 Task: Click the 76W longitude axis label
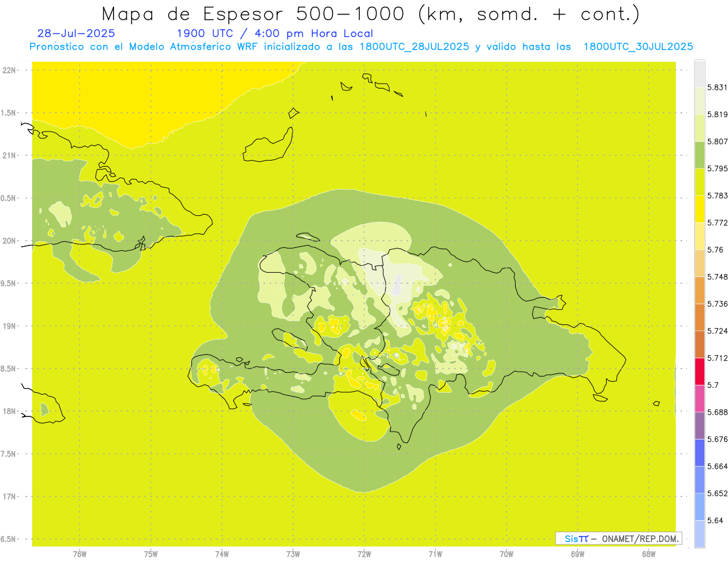(x=79, y=554)
